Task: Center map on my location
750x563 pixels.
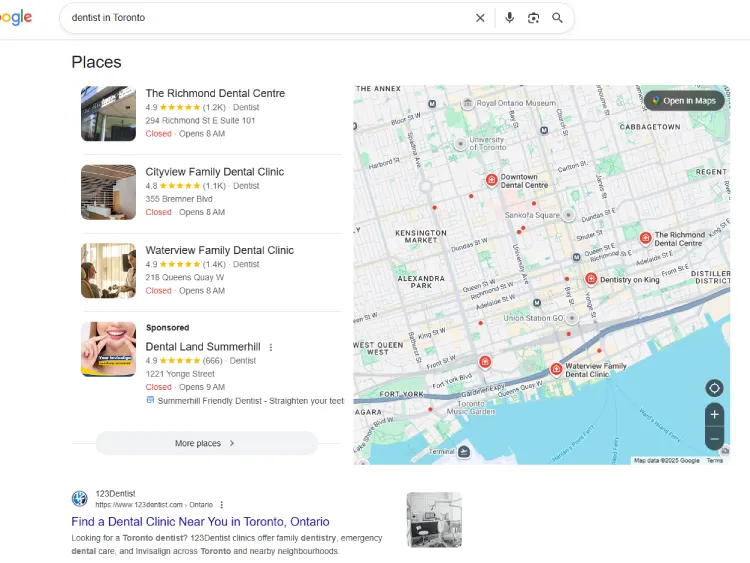Action: click(714, 388)
